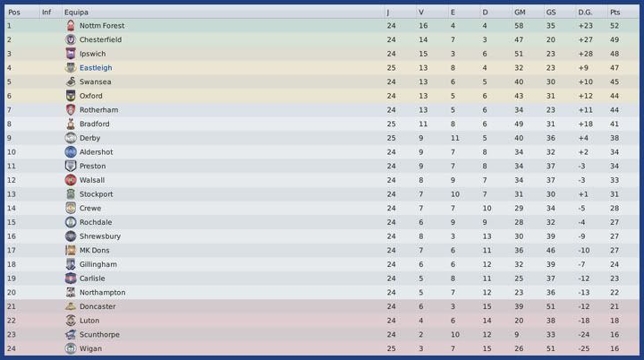644x360 pixels.
Task: Click the Rotherham club crest
Action: tap(71, 110)
